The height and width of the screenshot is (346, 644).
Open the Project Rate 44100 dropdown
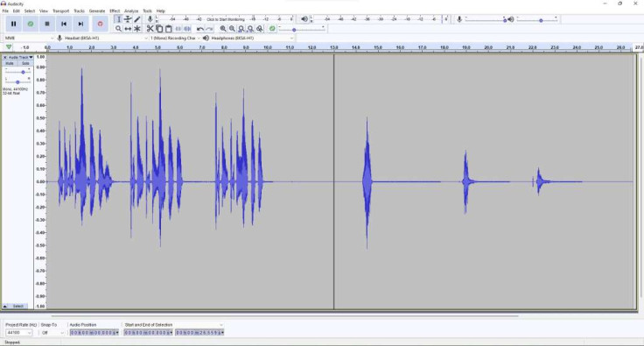[18, 333]
